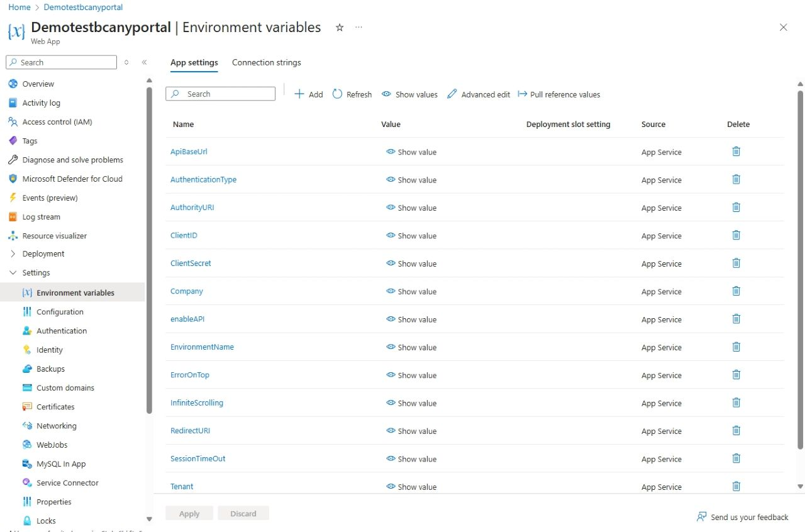
Task: Open Configuration in Settings
Action: click(x=60, y=312)
